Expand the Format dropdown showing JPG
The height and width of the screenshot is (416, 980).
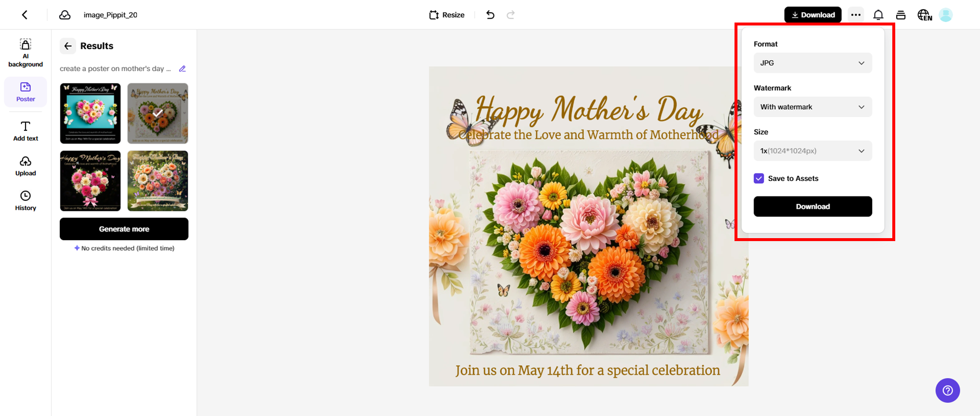813,63
